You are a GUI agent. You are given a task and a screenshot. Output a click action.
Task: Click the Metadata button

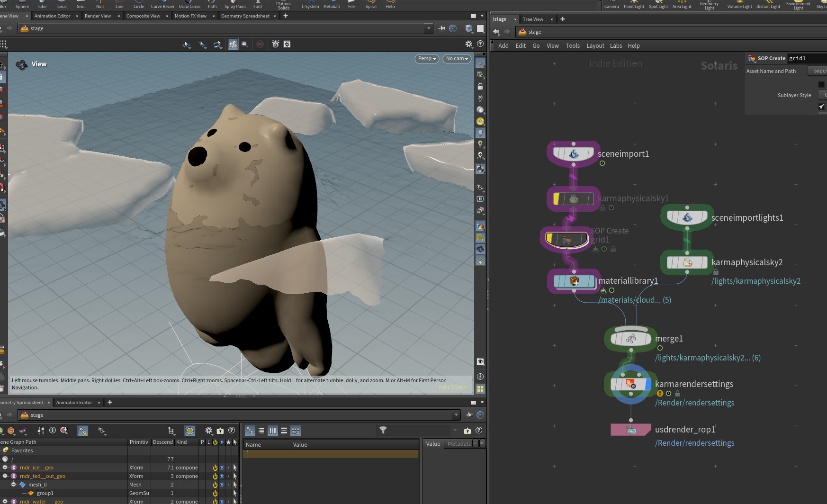[x=459, y=444]
